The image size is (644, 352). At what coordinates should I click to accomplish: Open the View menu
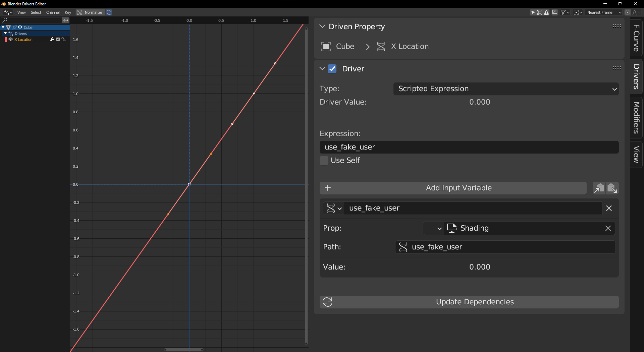21,12
